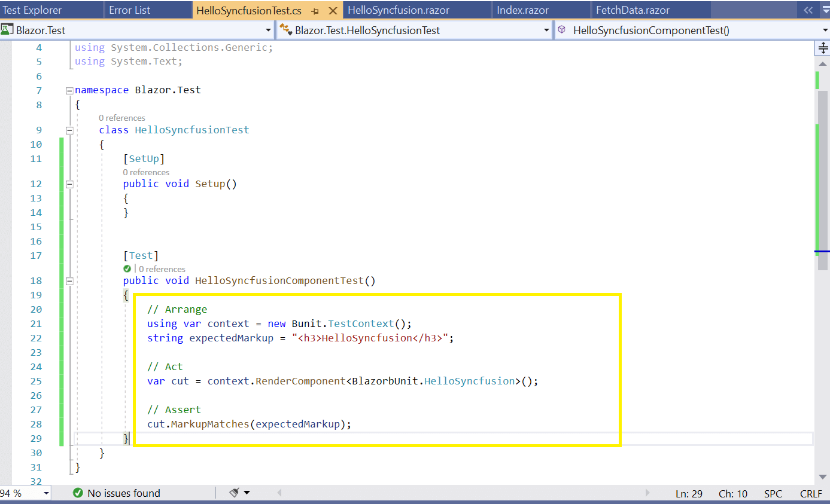
Task: Close the HelloSyncfusionTest.cs tab
Action: (x=333, y=11)
